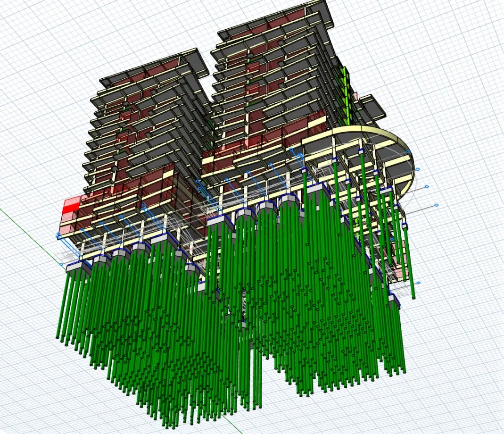Click the green vertical element on the right tower
This screenshot has height=434, width=504.
[347, 94]
